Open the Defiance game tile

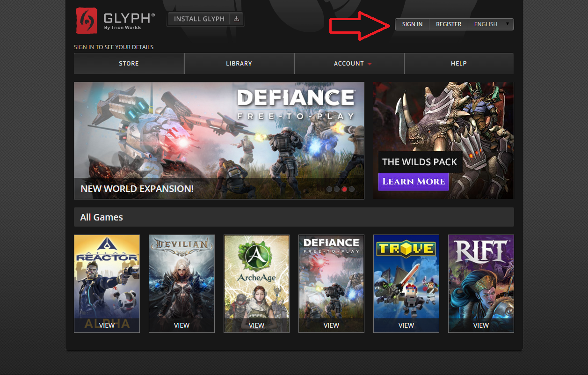tap(331, 284)
